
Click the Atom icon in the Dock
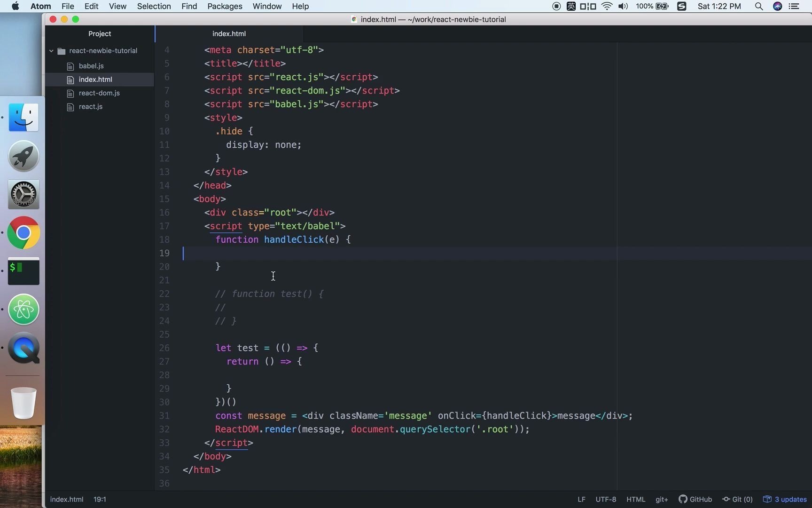[23, 310]
